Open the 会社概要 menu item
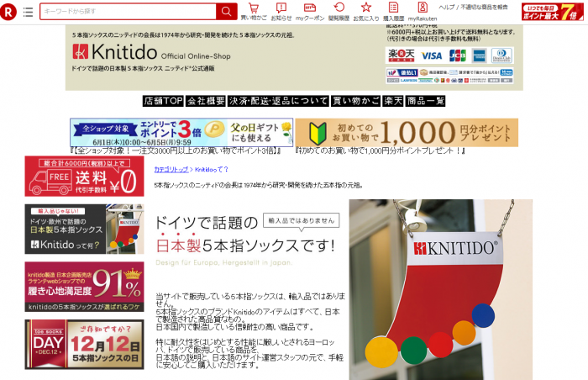This screenshot has width=588, height=380. click(x=206, y=101)
